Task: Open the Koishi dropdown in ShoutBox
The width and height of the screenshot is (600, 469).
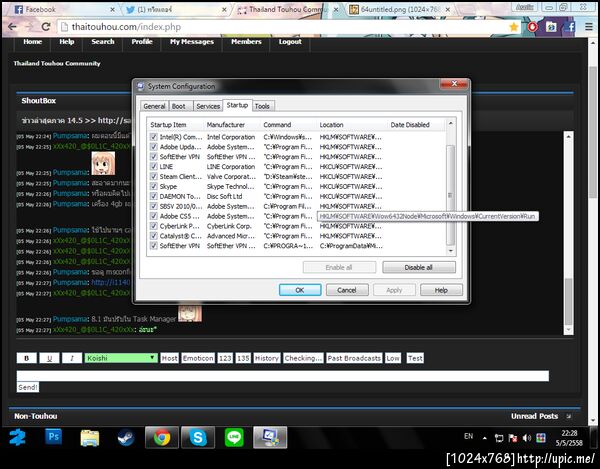Action: click(121, 358)
